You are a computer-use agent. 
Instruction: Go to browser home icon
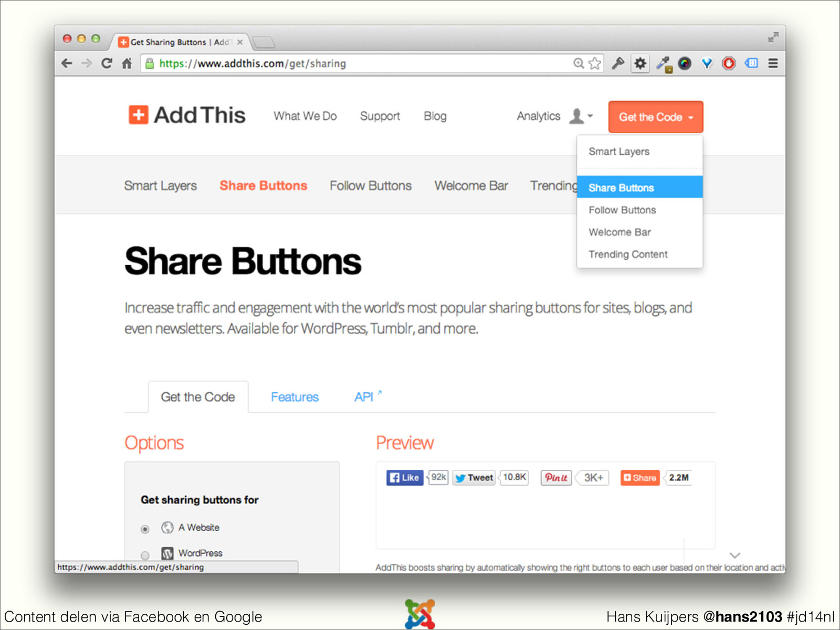(x=127, y=64)
